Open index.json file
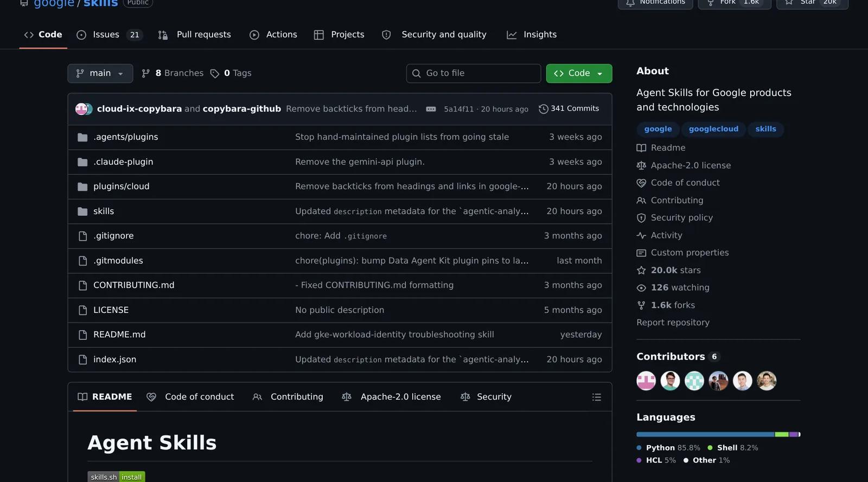Screen dimensions: 868x482 (114, 359)
